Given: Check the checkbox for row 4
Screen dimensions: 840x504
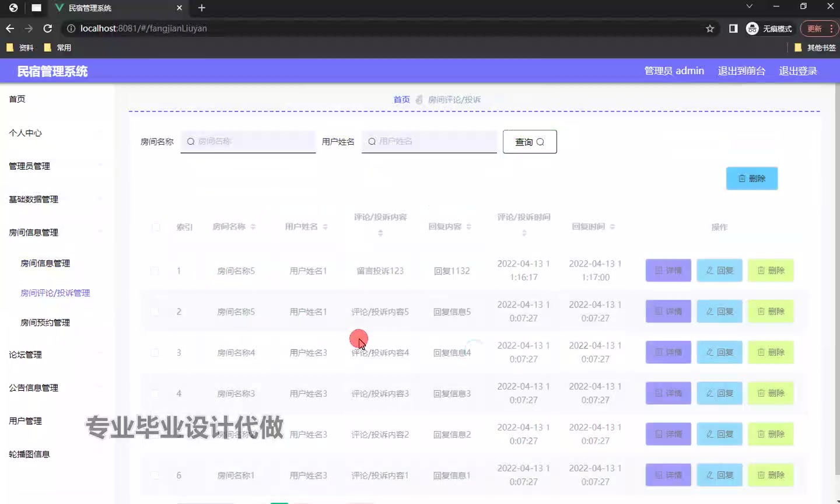Looking at the screenshot, I should pyautogui.click(x=155, y=394).
